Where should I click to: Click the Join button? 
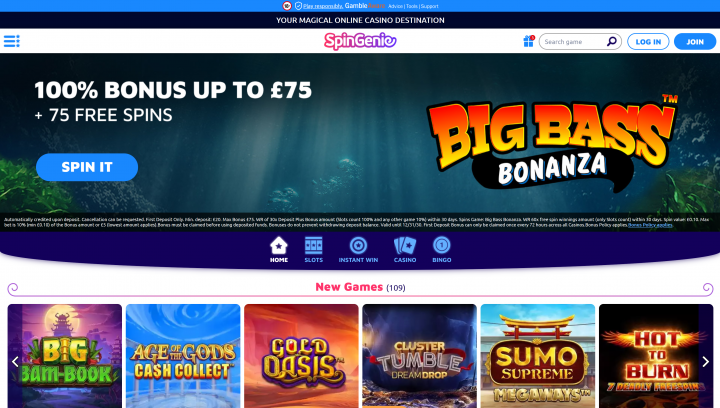tap(695, 41)
